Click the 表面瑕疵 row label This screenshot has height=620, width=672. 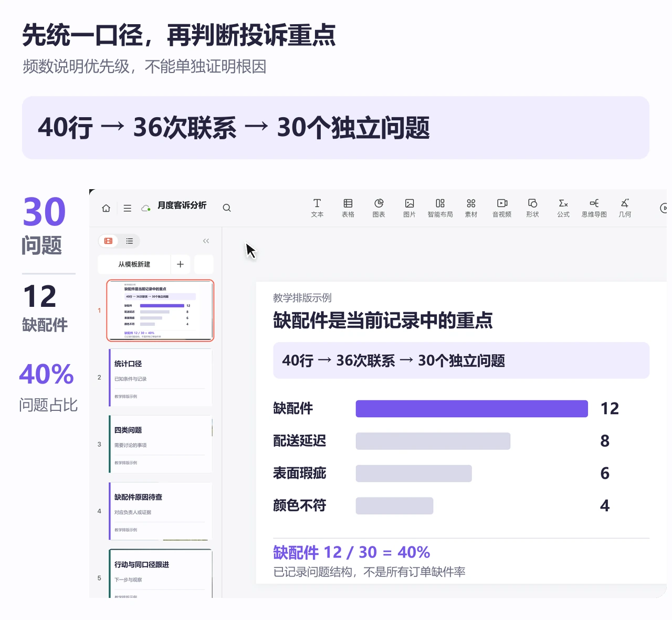300,473
